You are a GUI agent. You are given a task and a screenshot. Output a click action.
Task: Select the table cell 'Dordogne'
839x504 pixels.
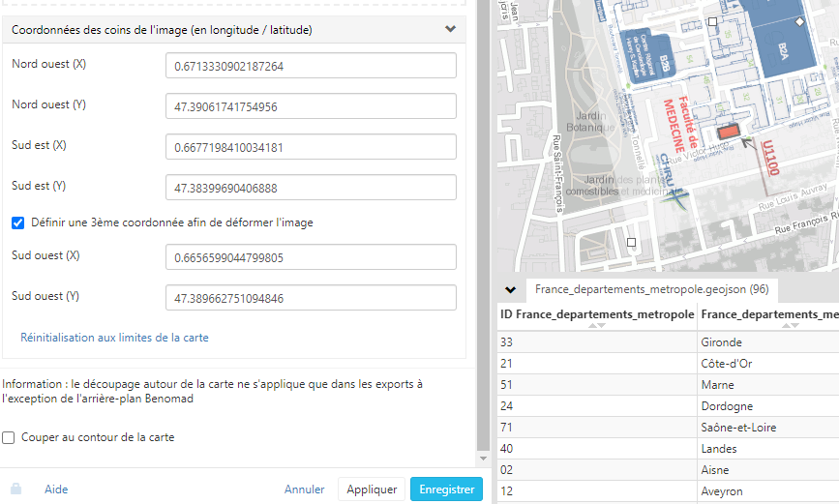(768, 406)
